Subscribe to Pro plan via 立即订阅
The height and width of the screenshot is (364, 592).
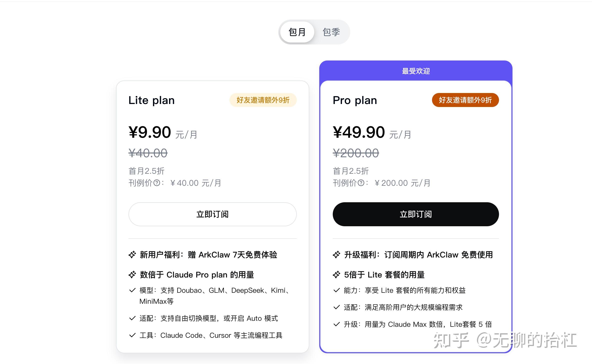click(x=416, y=214)
